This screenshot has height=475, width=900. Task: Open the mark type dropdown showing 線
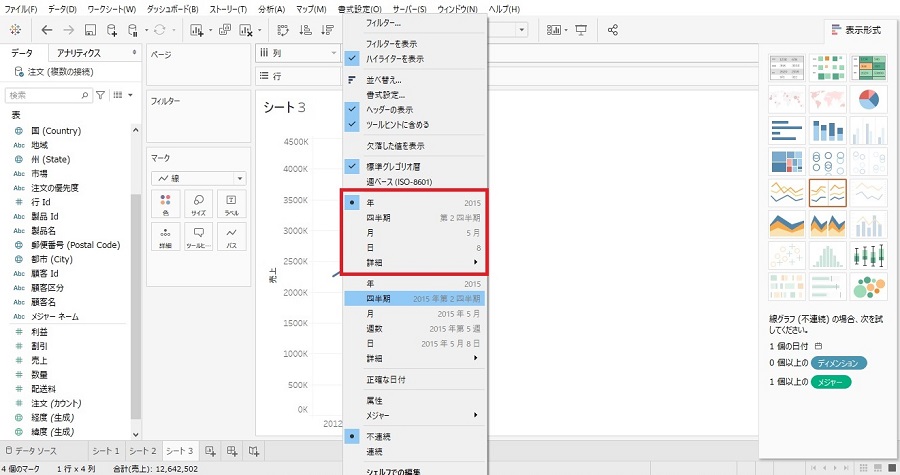(198, 178)
